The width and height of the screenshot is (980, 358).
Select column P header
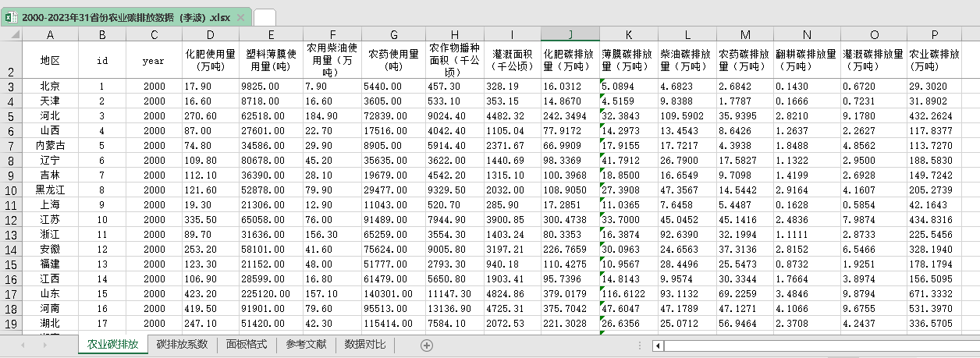(x=934, y=34)
